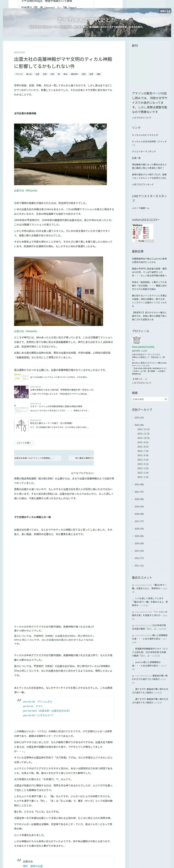Expand the 2022 (68) archive
Image resolution: width=174 pixels, height=868 pixels.
coord(139,484)
